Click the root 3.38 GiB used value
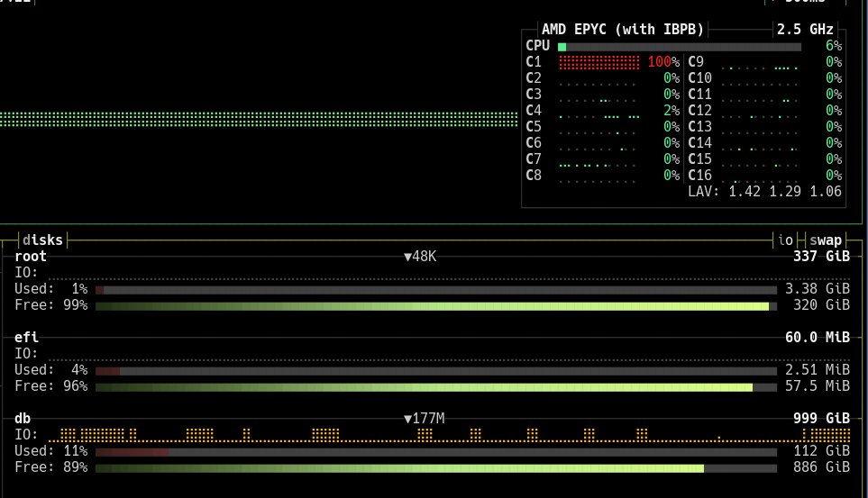The height and width of the screenshot is (498, 868). point(818,289)
